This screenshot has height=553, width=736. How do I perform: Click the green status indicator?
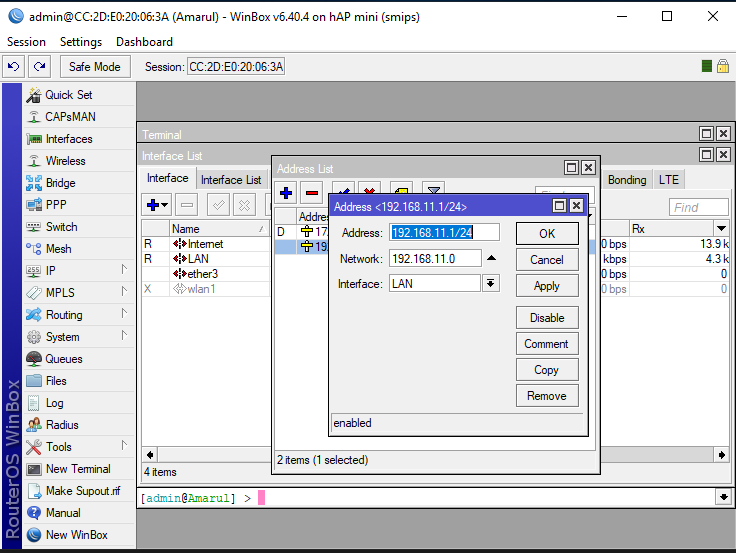pyautogui.click(x=706, y=66)
